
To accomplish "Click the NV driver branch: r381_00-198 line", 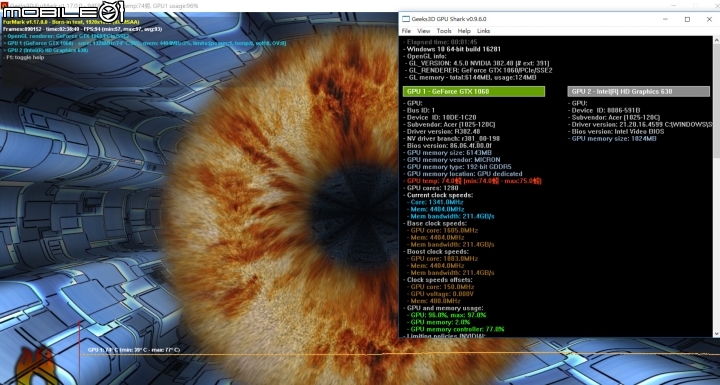I will [x=451, y=138].
